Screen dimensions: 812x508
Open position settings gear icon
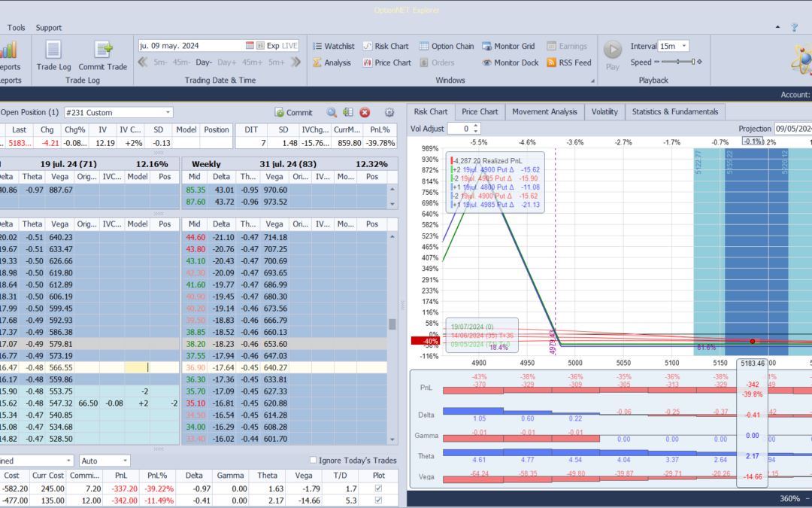(389, 112)
